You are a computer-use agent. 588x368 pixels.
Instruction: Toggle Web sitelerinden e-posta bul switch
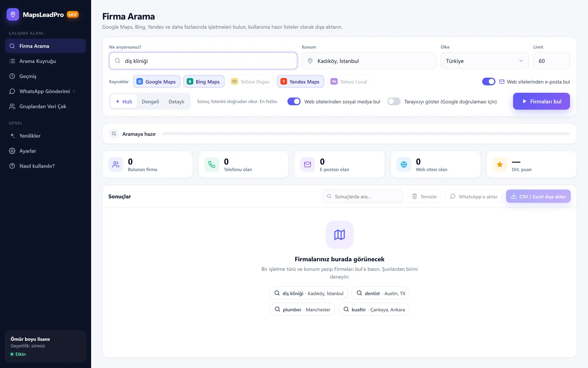pos(489,82)
